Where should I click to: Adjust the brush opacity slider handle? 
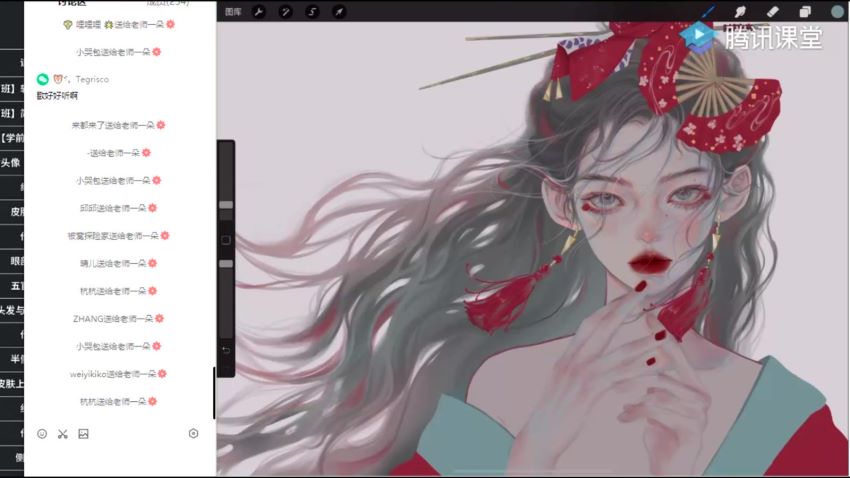[226, 264]
